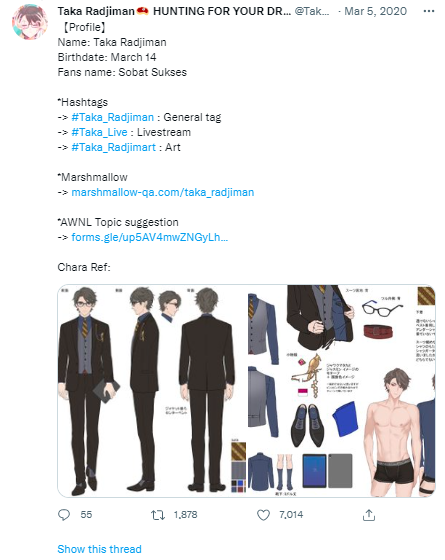
Task: Open the #Taka_Live hashtag link
Action: coord(99,132)
